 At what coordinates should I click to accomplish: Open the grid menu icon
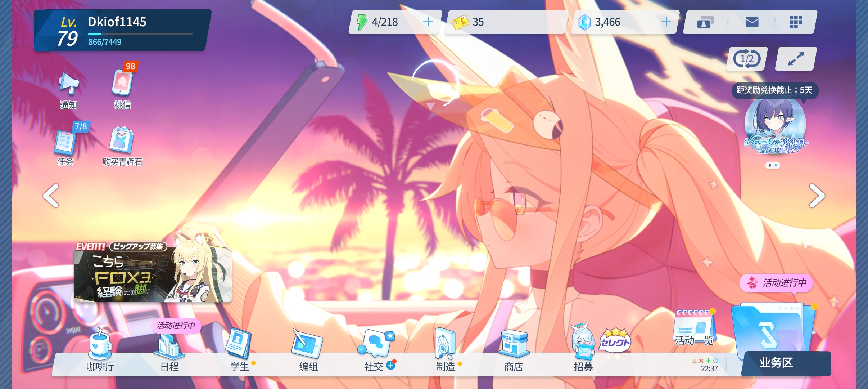(x=796, y=22)
